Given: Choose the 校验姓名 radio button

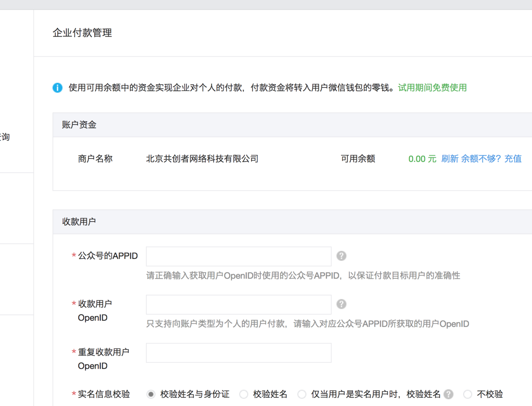Looking at the screenshot, I should pos(244,394).
